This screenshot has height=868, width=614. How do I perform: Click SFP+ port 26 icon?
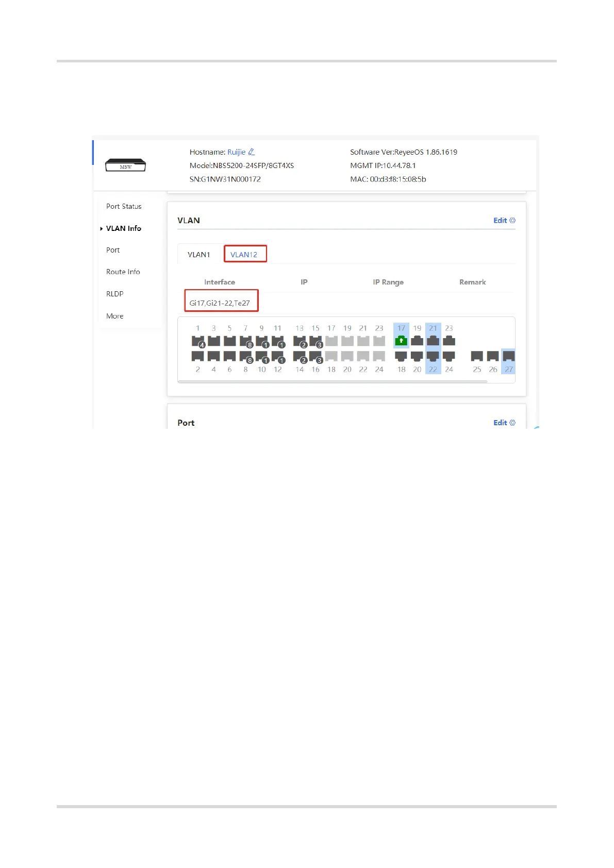[493, 356]
